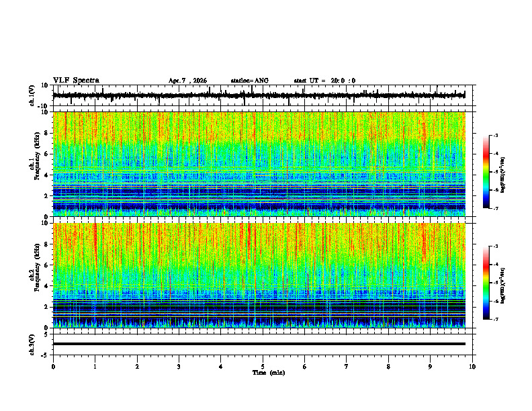Screen dimensions: 532x411
Task: Select the ch.1 "Frequency (kHz)" axis label
Action: 37,156
